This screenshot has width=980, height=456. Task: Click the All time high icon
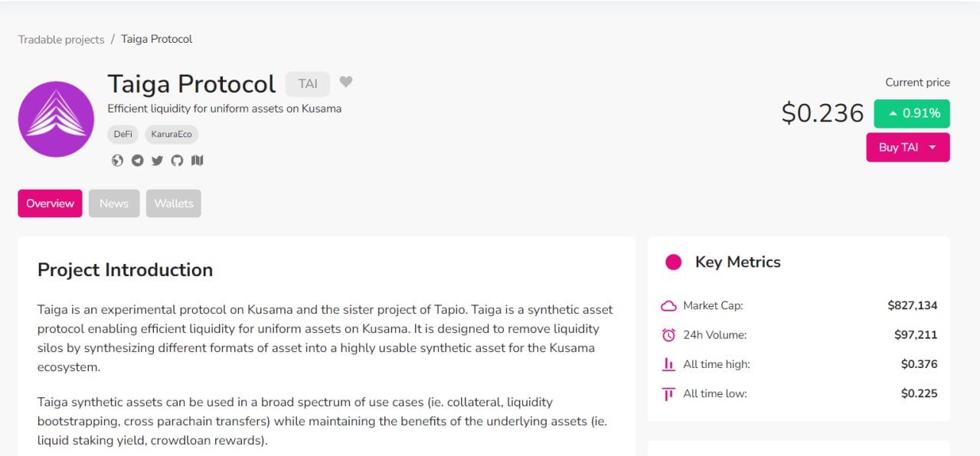(668, 364)
